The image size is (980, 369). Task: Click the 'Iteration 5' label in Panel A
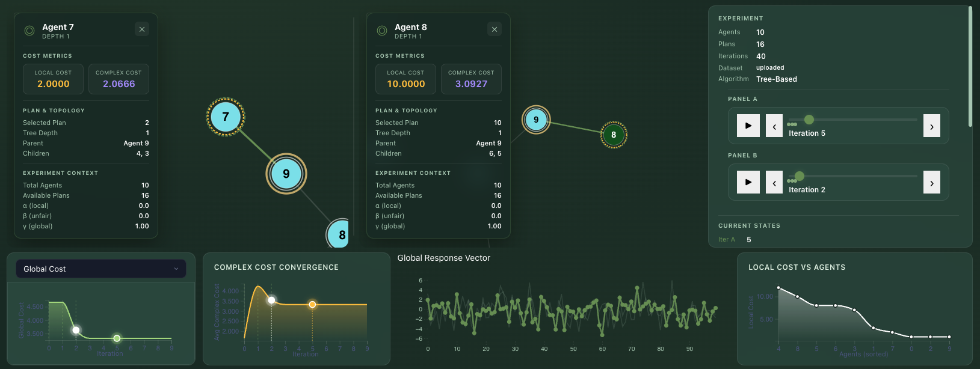pos(807,133)
